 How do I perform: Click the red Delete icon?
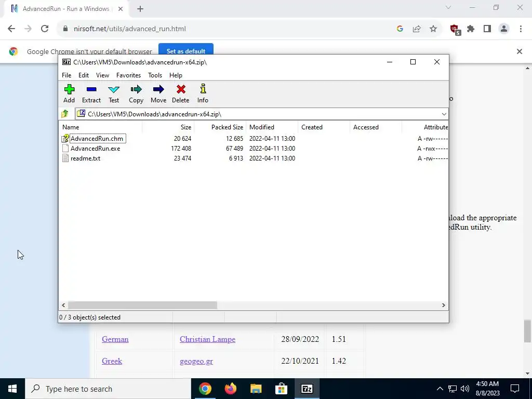pos(181,89)
